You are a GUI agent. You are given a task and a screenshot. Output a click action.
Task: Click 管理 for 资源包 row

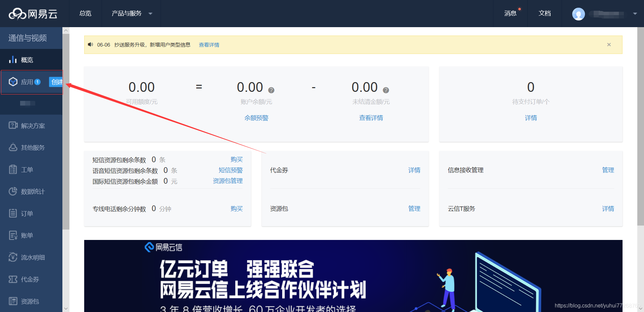414,209
